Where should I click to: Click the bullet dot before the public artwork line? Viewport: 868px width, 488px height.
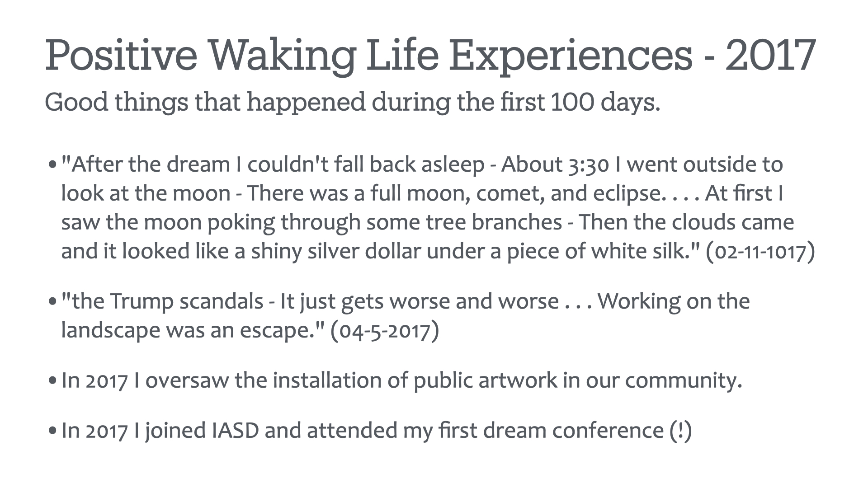52,380
